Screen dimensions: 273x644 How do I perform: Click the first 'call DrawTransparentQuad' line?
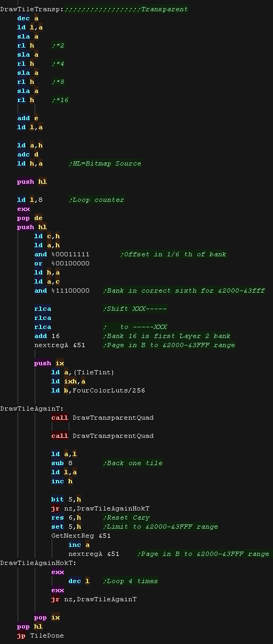[x=102, y=418]
